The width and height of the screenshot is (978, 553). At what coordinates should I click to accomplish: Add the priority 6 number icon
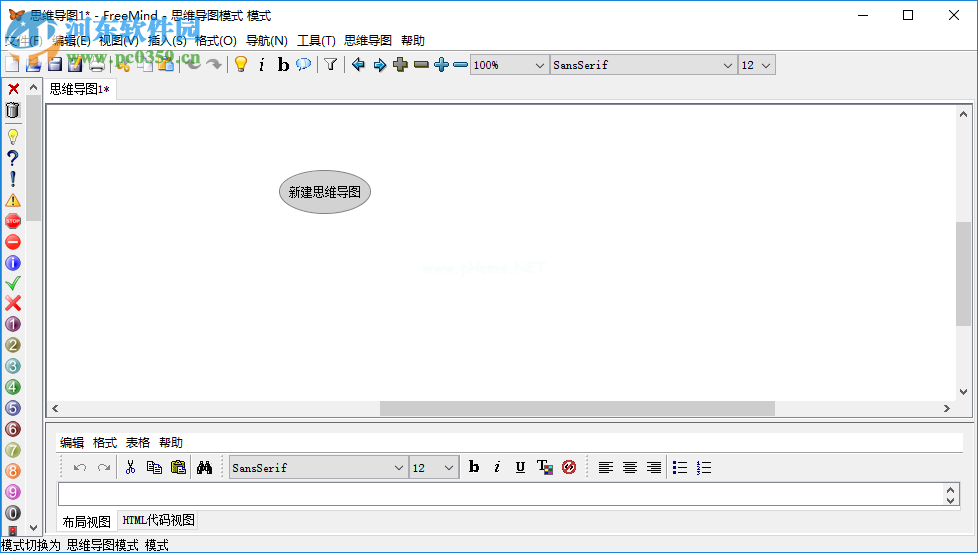[13, 429]
